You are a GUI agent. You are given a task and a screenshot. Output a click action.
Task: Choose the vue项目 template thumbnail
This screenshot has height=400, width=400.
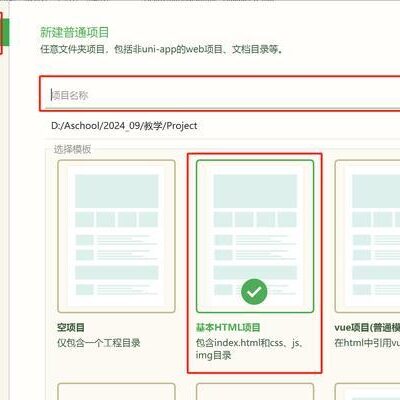click(x=367, y=236)
